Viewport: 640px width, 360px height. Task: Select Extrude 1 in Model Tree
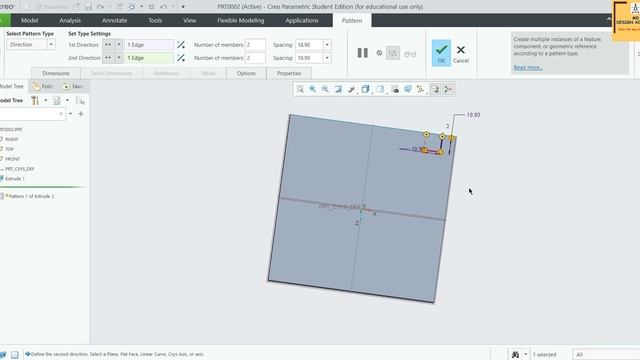(x=14, y=179)
